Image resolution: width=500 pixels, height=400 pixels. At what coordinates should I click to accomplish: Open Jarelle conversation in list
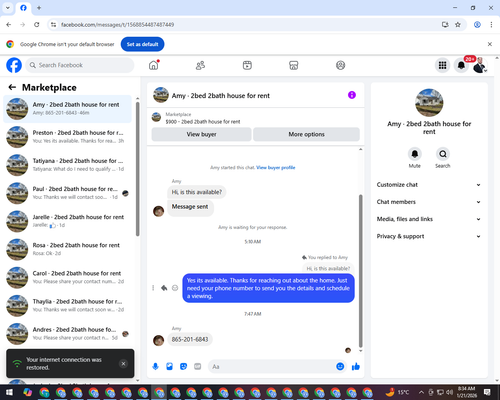pyautogui.click(x=67, y=221)
